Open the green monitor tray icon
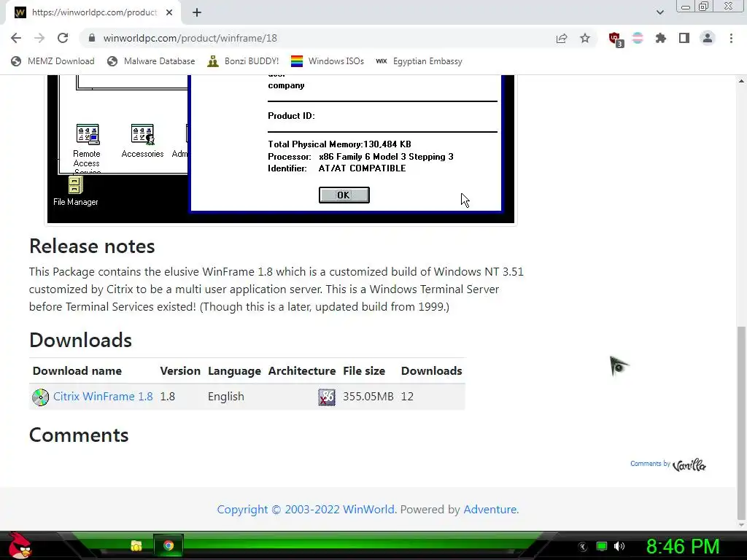Screen dimensions: 747x560 point(602,546)
